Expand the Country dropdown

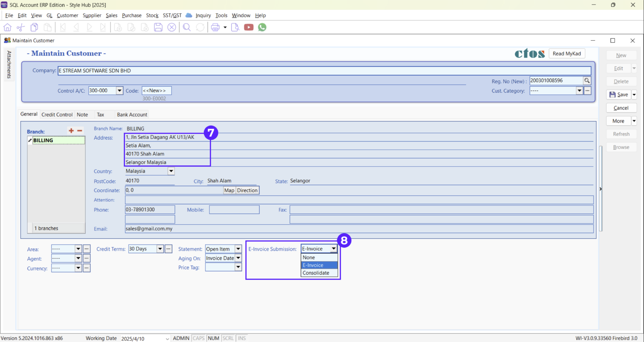click(171, 171)
